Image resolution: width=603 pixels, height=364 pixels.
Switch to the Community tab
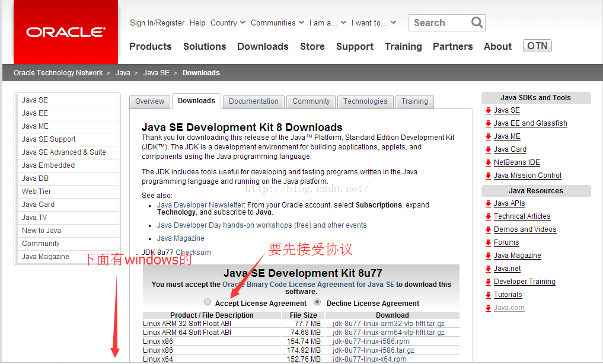coord(311,101)
